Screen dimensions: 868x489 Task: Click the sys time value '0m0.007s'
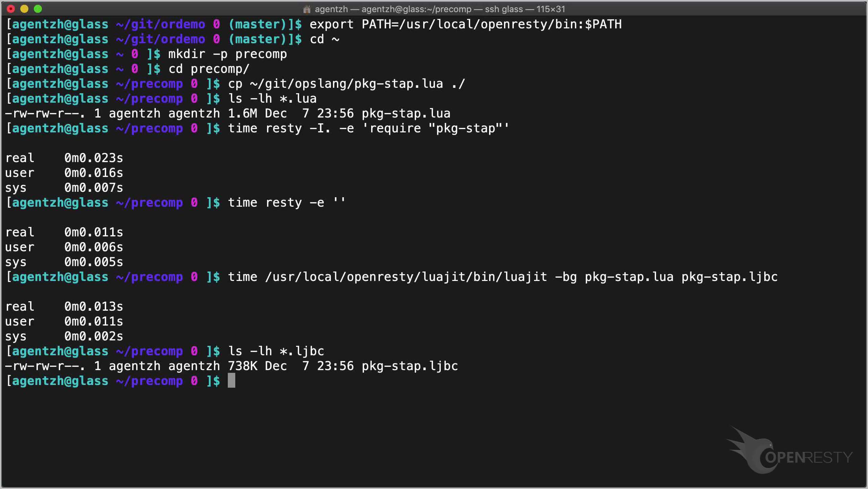(x=94, y=188)
